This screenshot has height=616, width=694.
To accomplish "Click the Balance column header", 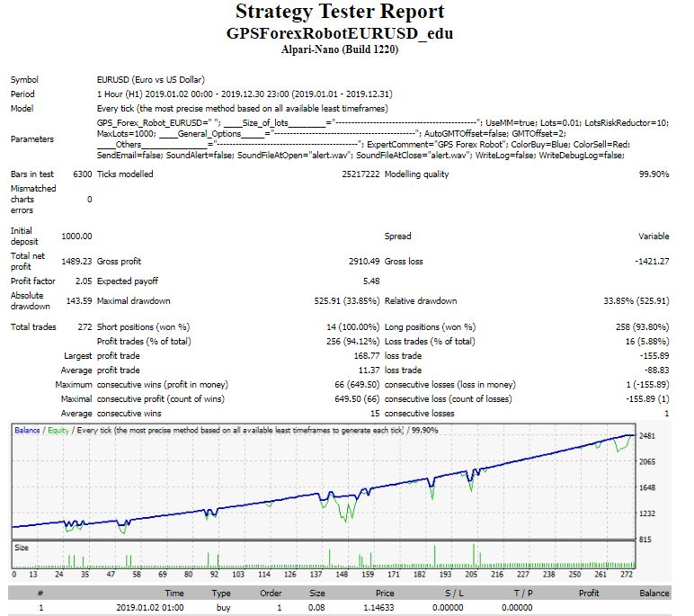I will click(x=654, y=594).
